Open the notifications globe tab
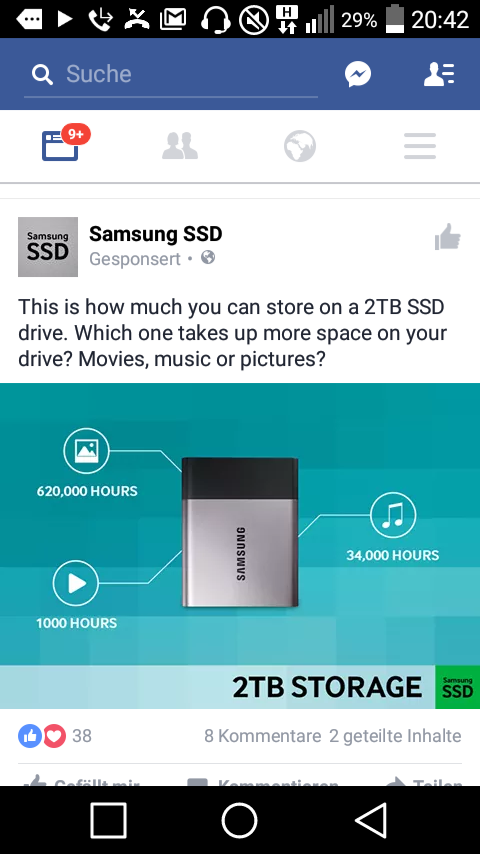 [300, 146]
